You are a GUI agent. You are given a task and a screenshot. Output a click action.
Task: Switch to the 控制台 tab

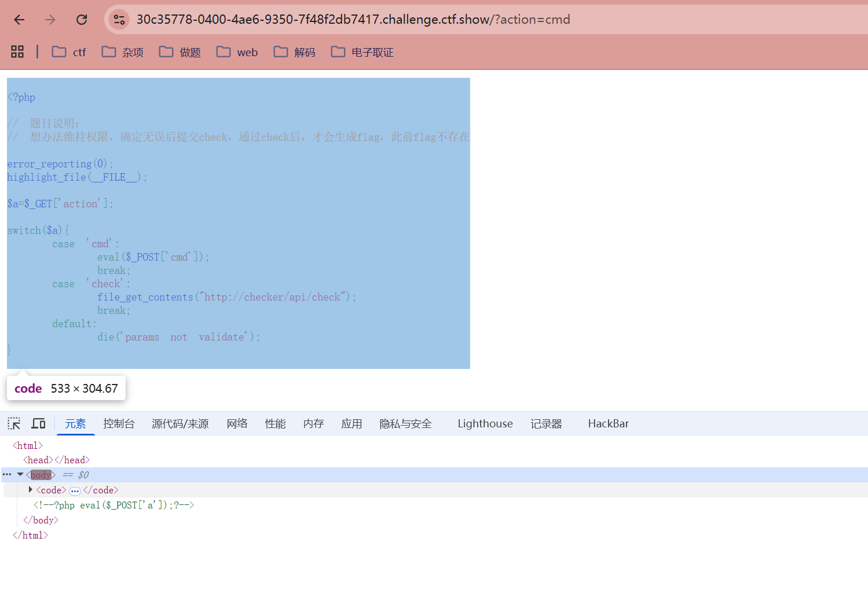(x=119, y=424)
